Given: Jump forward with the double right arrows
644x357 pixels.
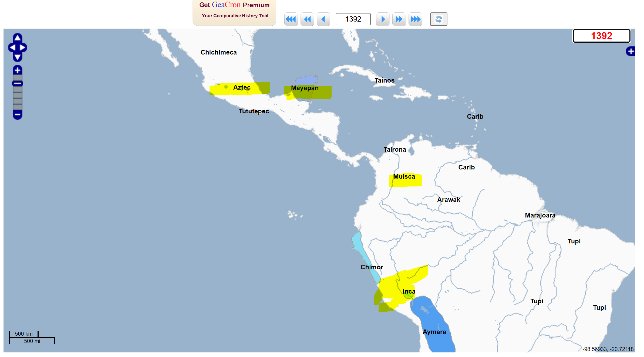Looking at the screenshot, I should pyautogui.click(x=399, y=19).
